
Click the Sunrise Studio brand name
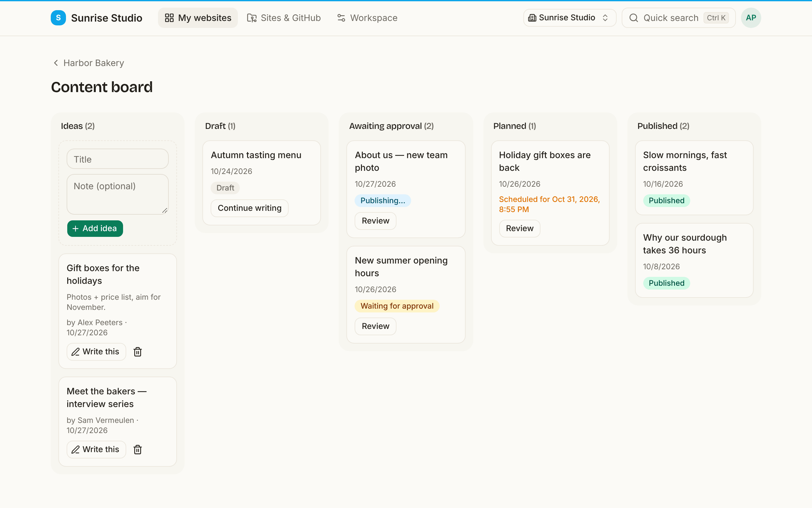(x=107, y=18)
